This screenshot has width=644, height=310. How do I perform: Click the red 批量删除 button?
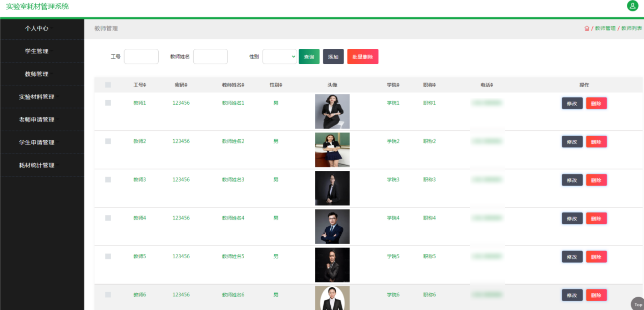362,57
